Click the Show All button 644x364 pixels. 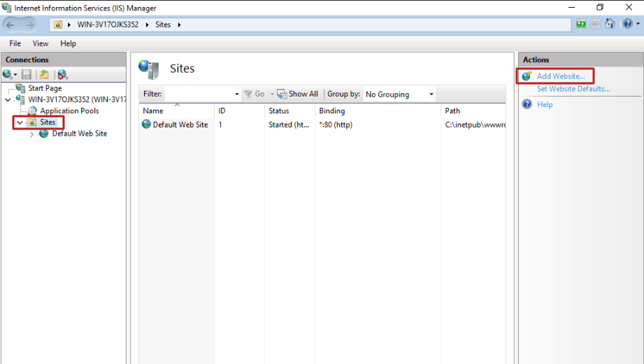point(298,94)
